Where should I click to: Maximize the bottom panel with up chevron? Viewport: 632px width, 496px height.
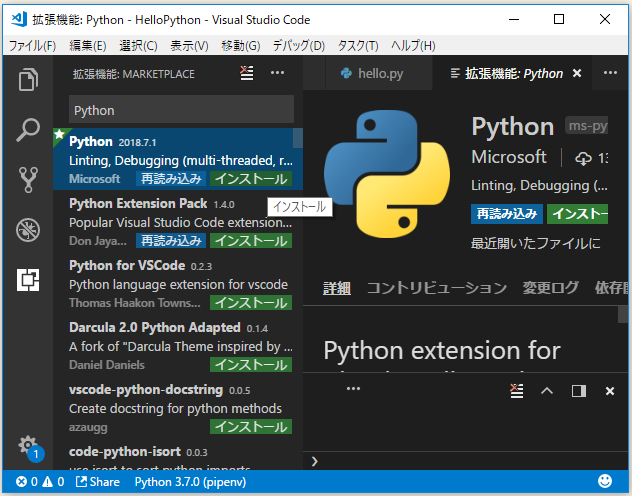click(x=547, y=391)
